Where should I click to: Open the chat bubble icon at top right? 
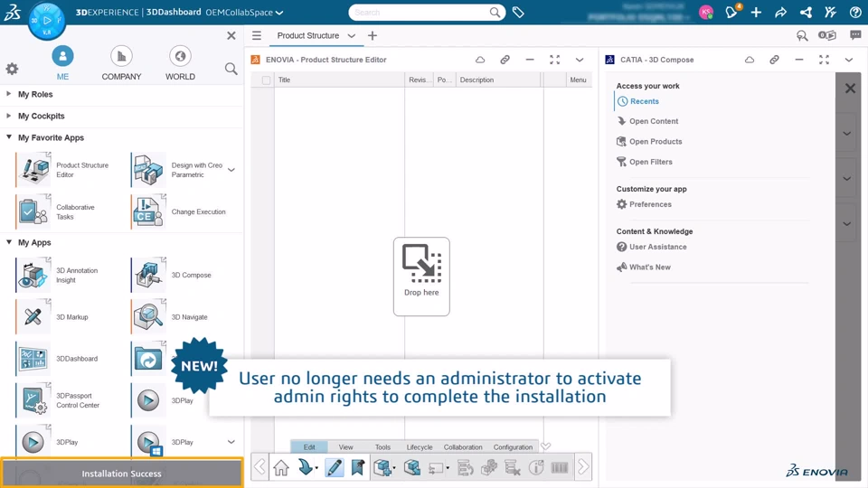click(855, 35)
